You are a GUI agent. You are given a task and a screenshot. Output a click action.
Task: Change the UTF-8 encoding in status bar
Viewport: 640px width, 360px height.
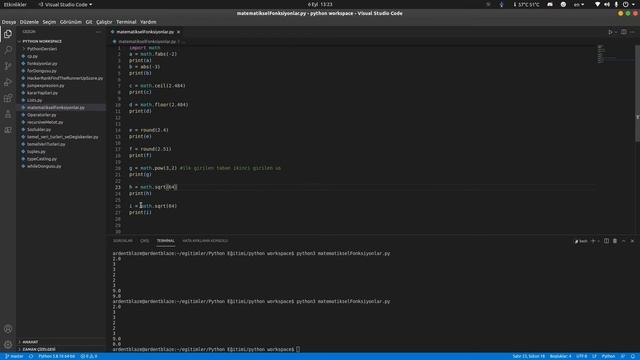(x=582, y=356)
